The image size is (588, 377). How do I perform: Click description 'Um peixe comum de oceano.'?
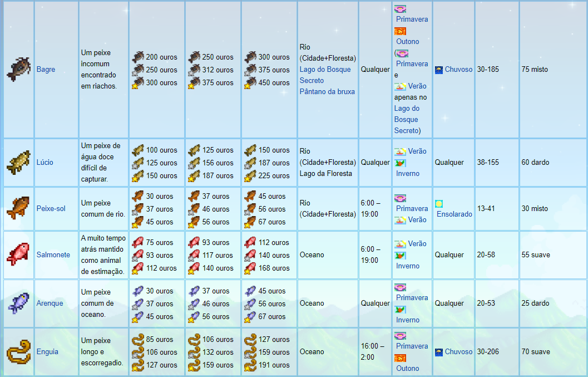97,303
